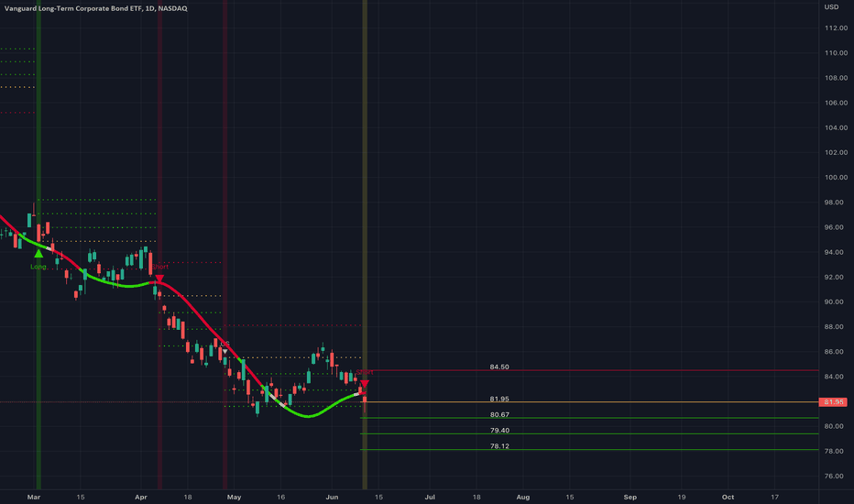Click the green Long text label

[38, 267]
